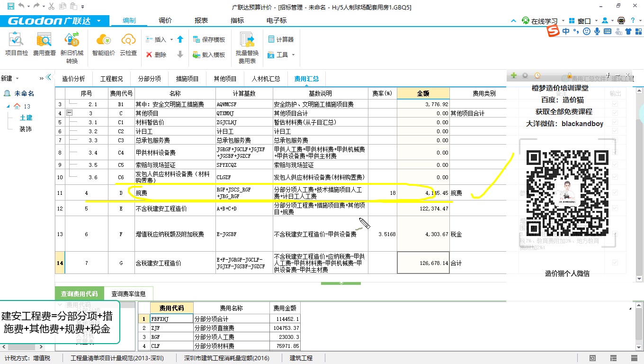The height and width of the screenshot is (364, 644).
Task: Open the Glodon广联达 application menu dropdown
Action: [x=98, y=21]
